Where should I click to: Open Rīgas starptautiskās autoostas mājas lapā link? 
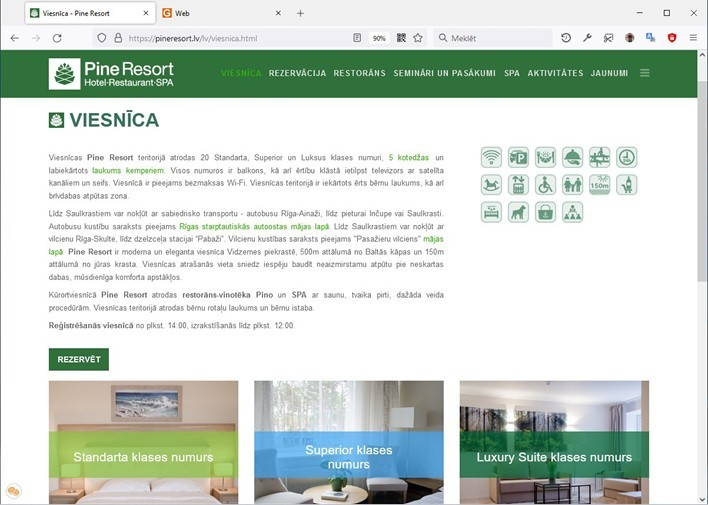[254, 226]
